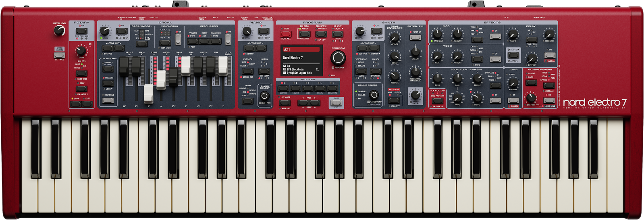This screenshot has height=220, width=644.
Task: Toggle the Organ Percussion On switch
Action: coord(228,39)
